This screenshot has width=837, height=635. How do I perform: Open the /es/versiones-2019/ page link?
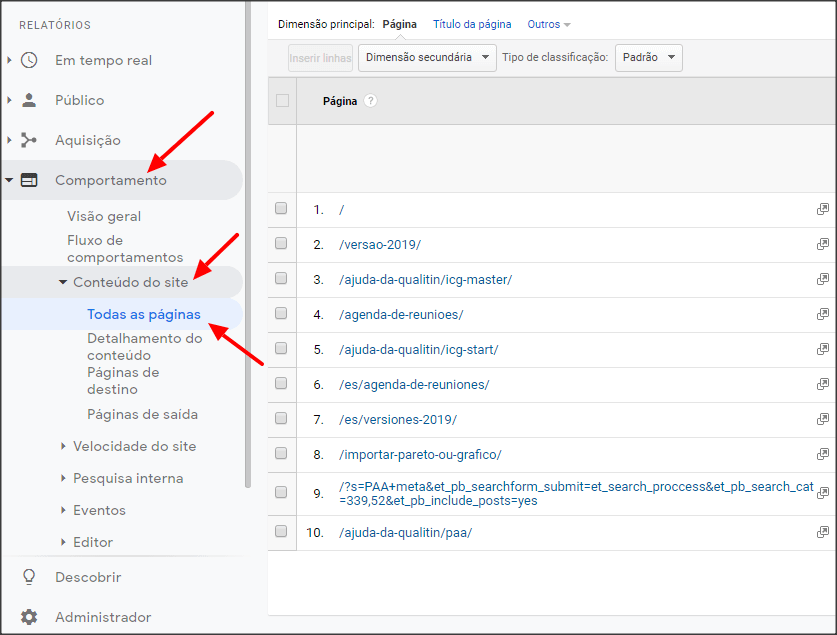[398, 420]
